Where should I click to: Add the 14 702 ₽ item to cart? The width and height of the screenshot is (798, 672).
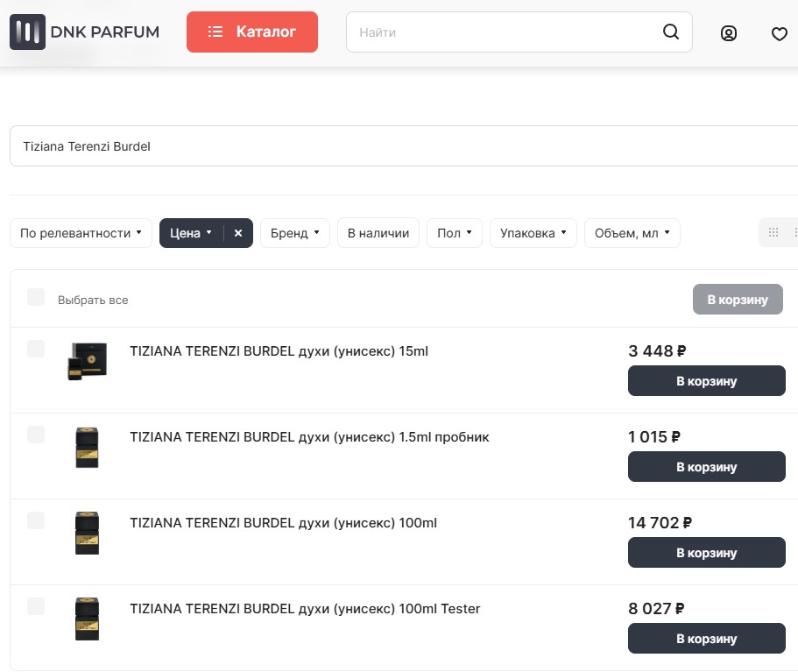tap(706, 552)
